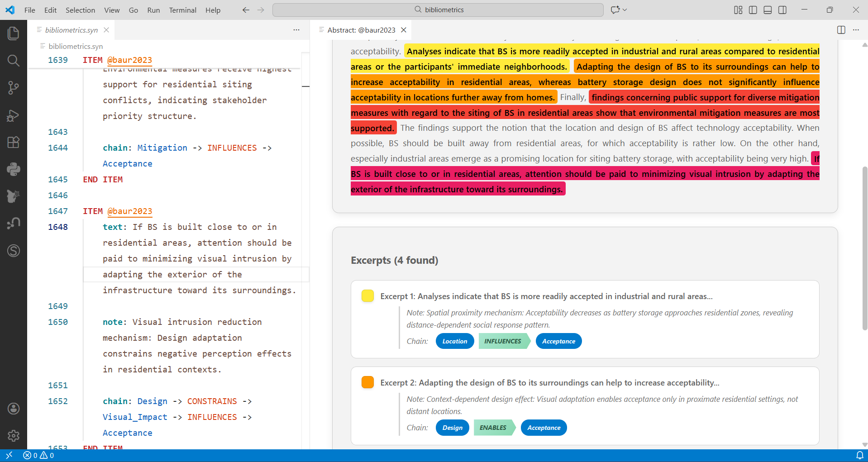Open Source Control view
The image size is (868, 462).
[x=14, y=88]
